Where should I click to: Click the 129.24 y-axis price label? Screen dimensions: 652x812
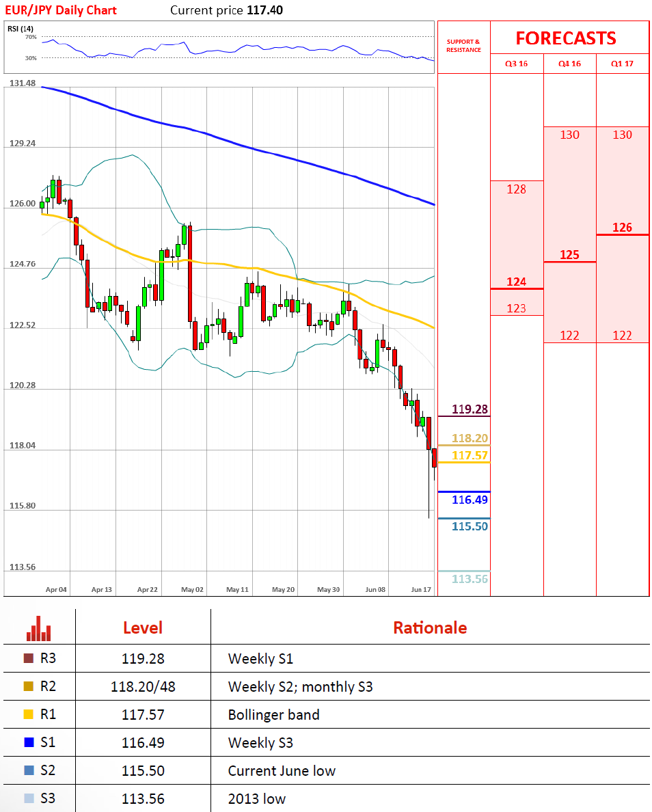pyautogui.click(x=23, y=144)
